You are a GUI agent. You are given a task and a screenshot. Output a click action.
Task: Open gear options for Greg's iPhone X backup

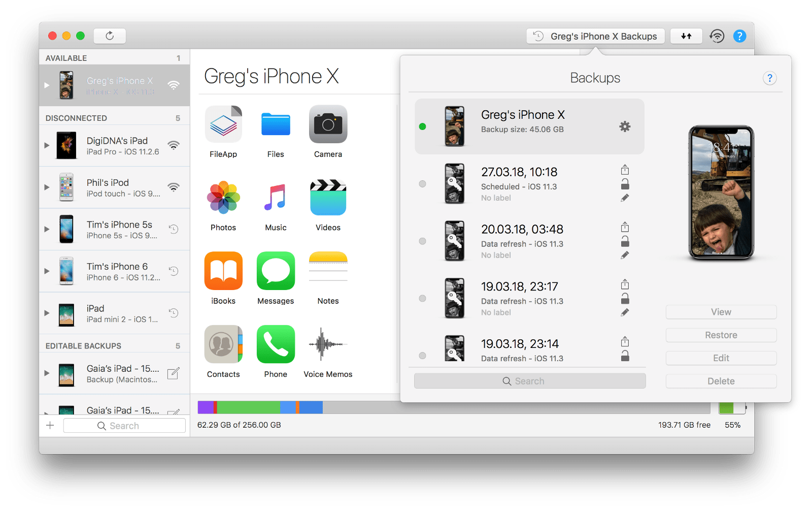click(x=625, y=126)
